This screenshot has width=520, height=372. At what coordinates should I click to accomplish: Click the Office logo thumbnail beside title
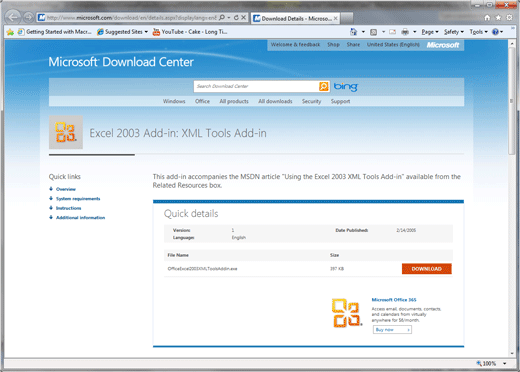66,132
